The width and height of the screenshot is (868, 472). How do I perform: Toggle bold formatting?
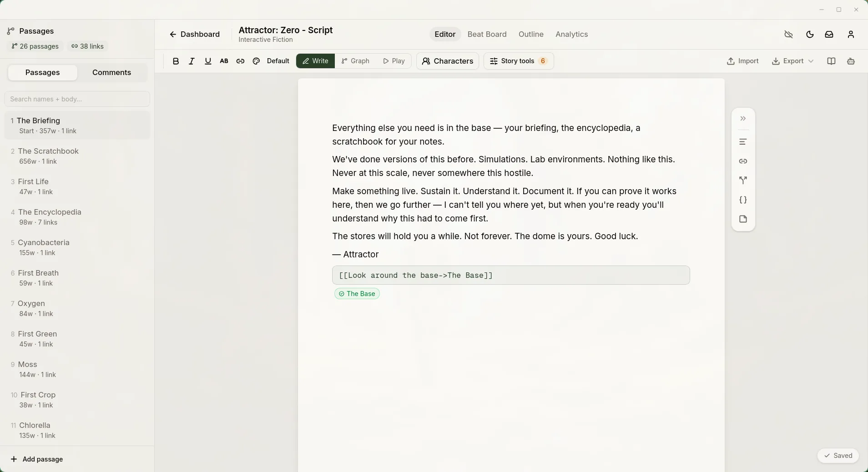176,61
